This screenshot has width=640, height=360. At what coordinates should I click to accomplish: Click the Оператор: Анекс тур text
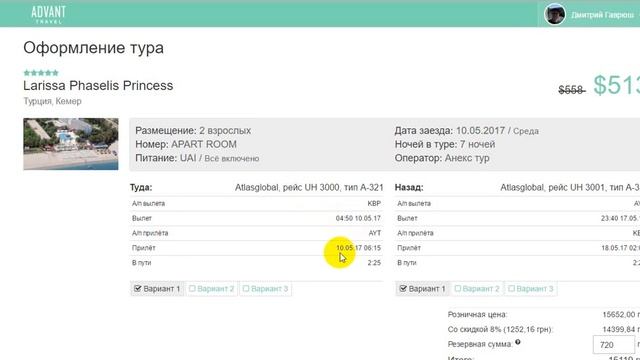[442, 158]
